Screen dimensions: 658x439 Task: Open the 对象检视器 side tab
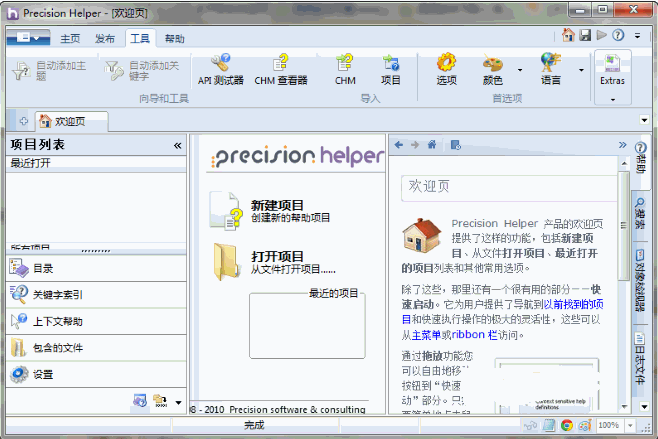[640, 281]
